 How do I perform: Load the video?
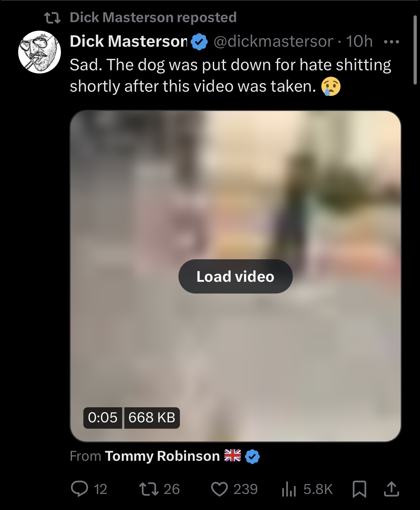(235, 276)
